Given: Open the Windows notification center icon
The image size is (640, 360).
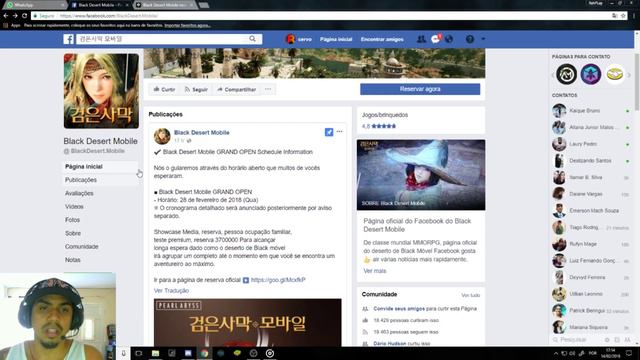Looking at the screenshot, I should (629, 353).
